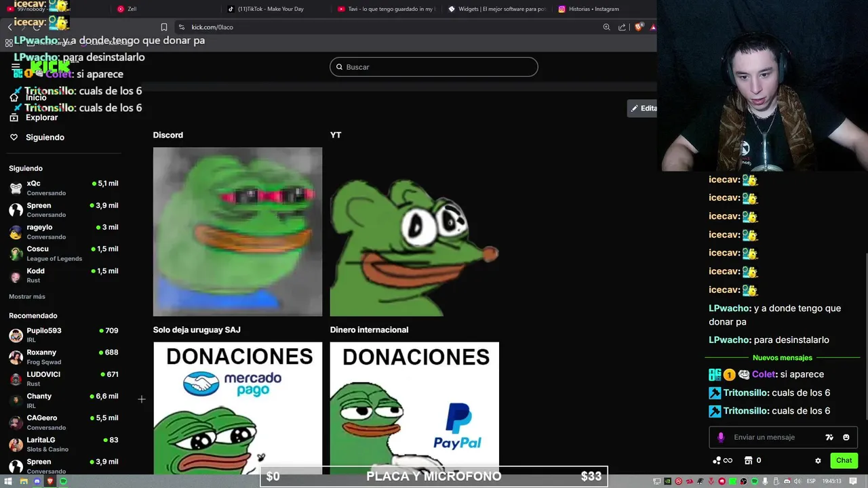Open the YT Pepe rat panel image
Screen dimensions: 868x488
coord(414,232)
